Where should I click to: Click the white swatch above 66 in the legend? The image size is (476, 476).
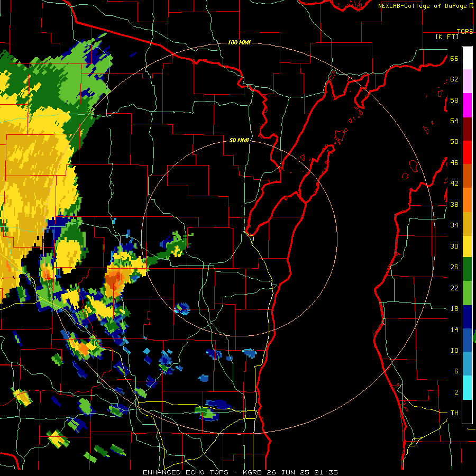click(467, 58)
